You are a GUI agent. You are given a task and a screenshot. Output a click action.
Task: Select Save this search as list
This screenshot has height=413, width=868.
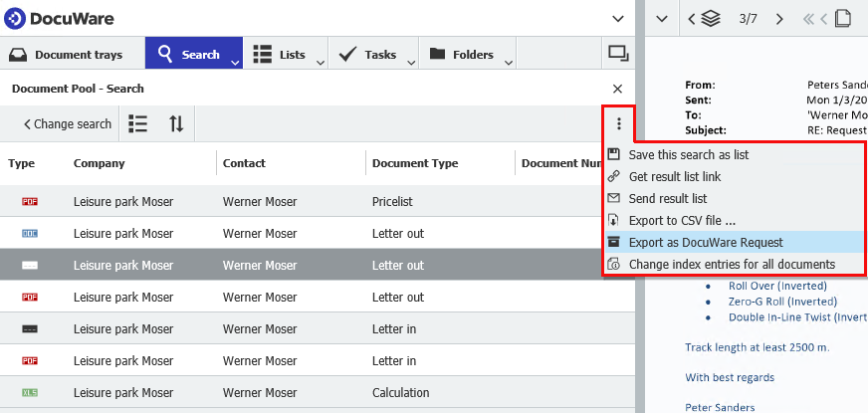coord(689,155)
